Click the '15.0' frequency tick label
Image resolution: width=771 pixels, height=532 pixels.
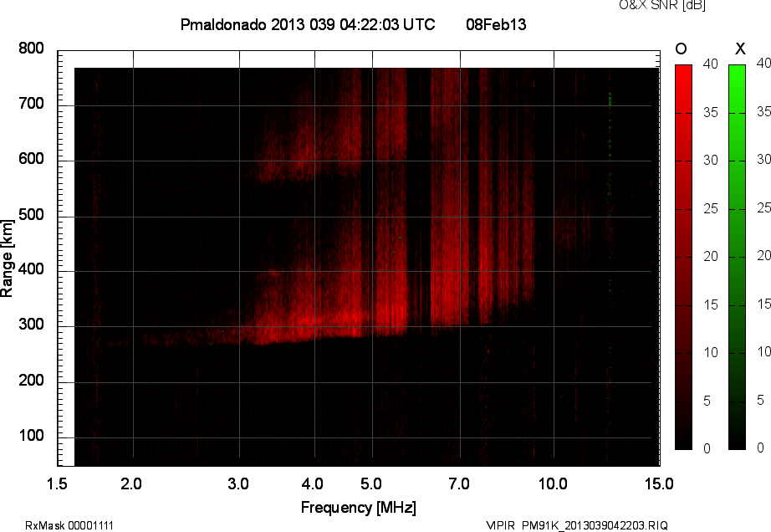point(659,483)
